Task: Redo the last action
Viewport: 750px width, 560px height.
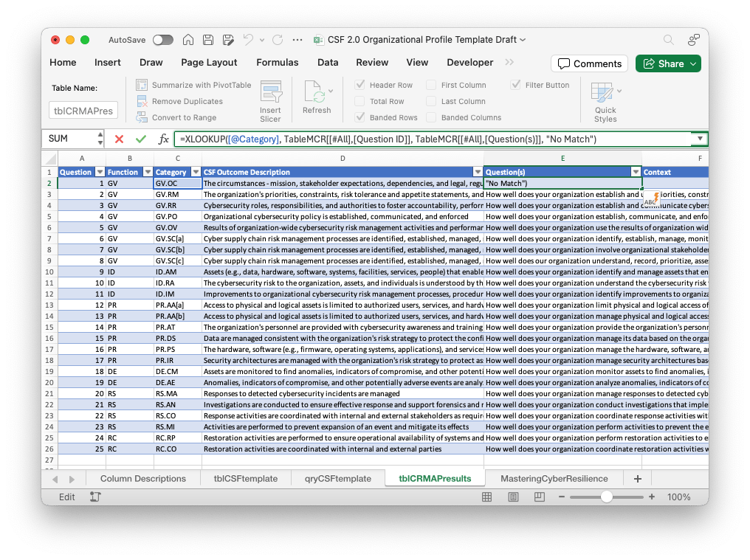Action: (278, 40)
